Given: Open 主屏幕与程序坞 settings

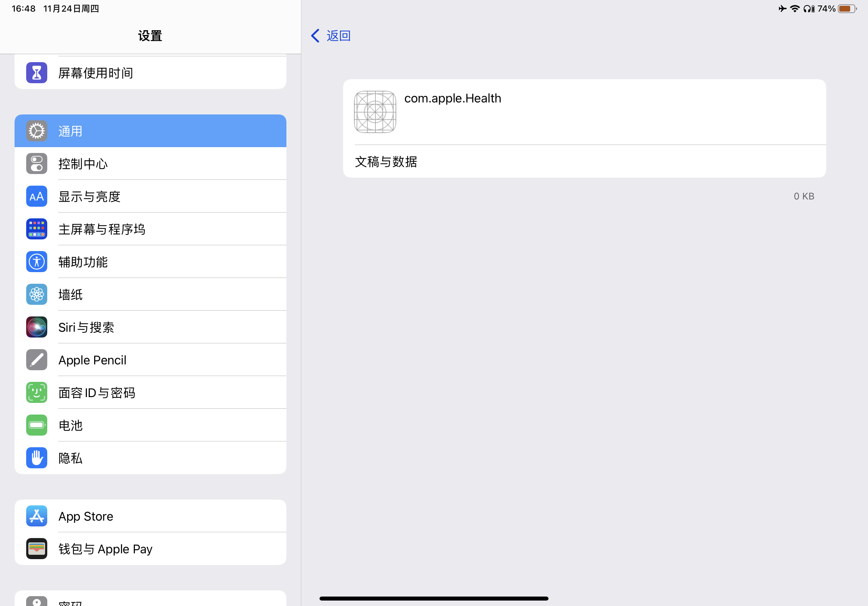Looking at the screenshot, I should pyautogui.click(x=151, y=229).
